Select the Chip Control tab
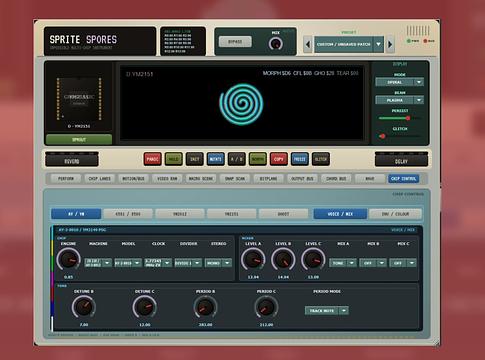 click(x=404, y=179)
